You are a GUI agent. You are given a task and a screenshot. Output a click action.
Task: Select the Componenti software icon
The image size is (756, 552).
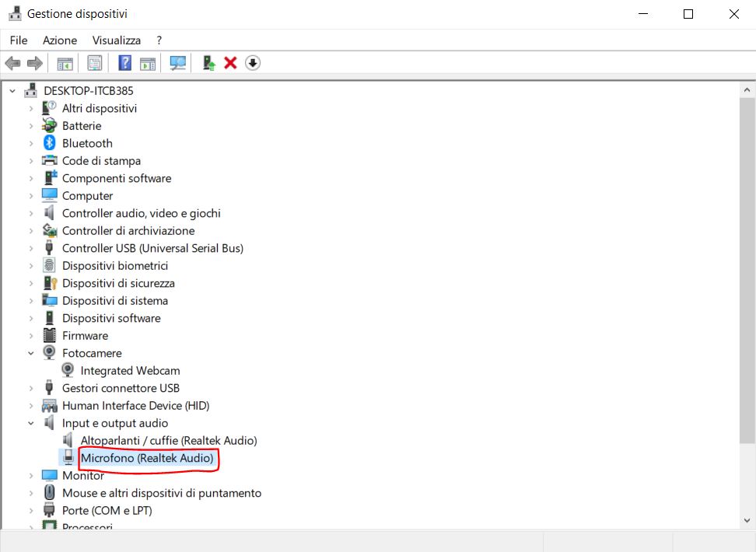[x=50, y=178]
